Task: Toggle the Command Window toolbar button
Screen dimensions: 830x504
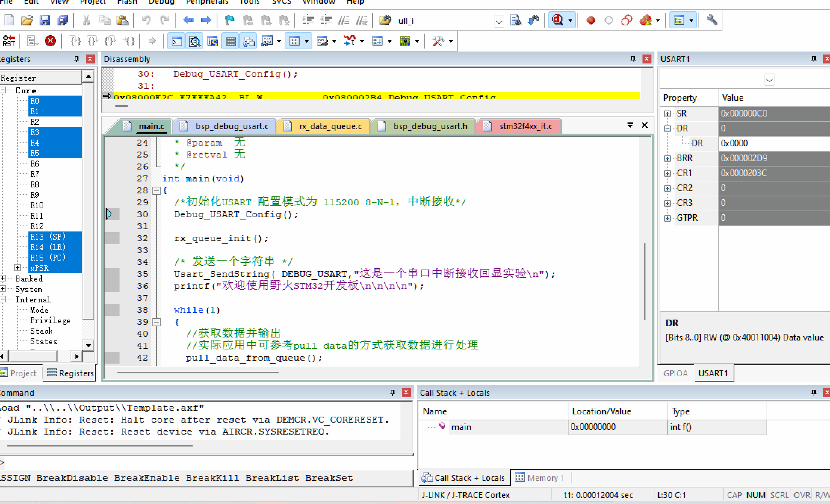Action: [176, 41]
